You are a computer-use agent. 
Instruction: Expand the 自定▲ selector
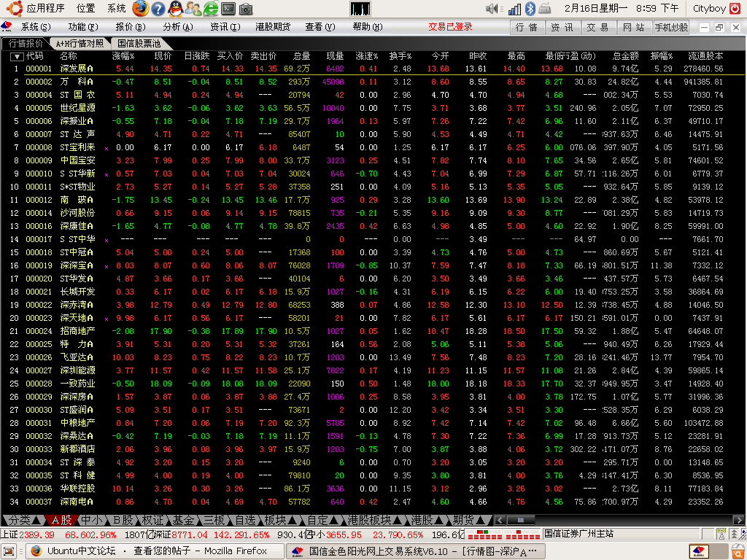click(323, 520)
